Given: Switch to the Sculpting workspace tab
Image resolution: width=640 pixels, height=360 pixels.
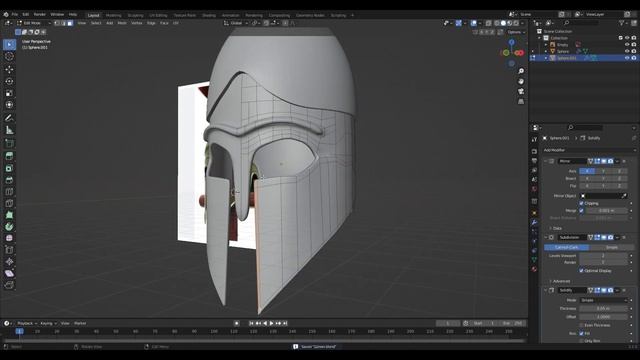Looking at the screenshot, I should 136,16.
